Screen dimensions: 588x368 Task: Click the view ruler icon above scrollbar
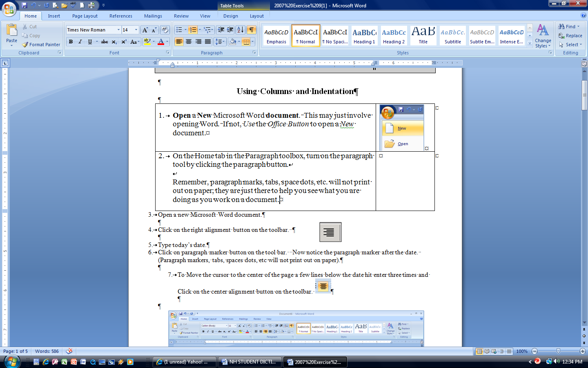click(x=584, y=64)
